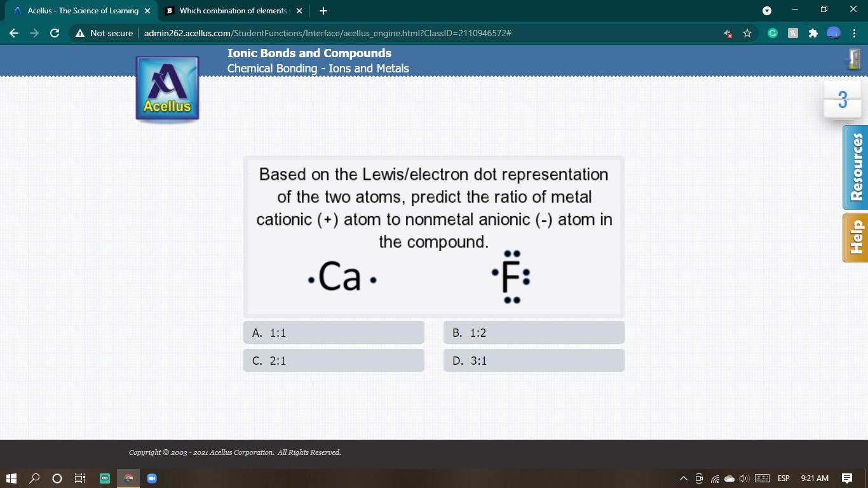
Task: Select answer B. 1:2
Action: 534,332
